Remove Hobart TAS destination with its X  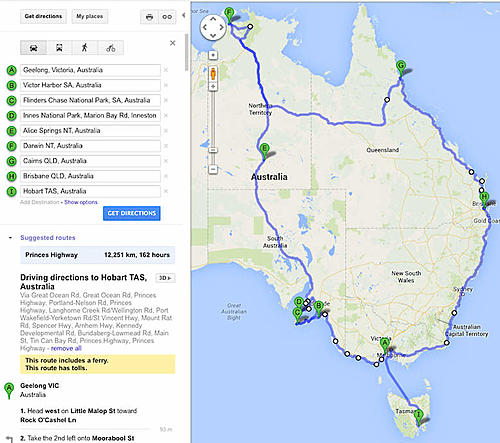(166, 191)
